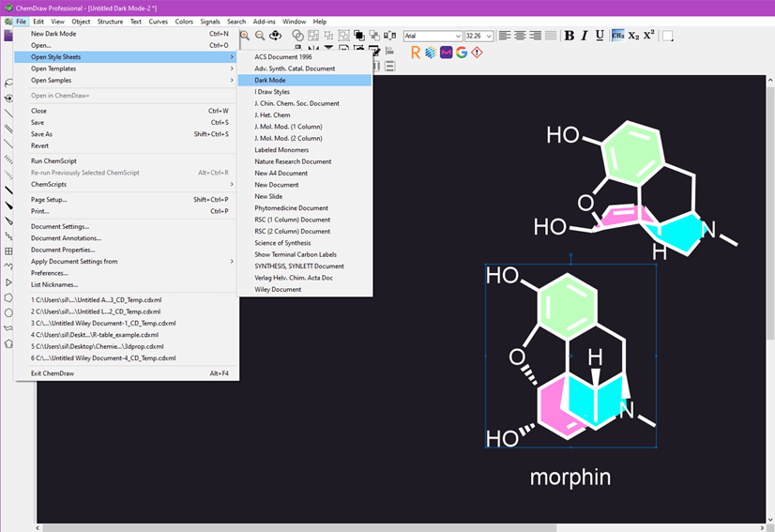Screen dimensions: 775x532
Task: Toggle underline text formatting
Action: [600, 36]
